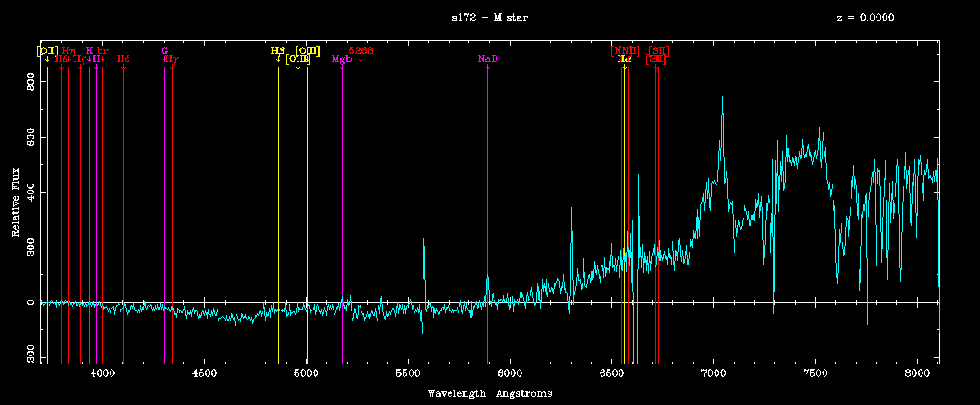The image size is (980, 405).
Task: Click the Mgb absorption line label
Action: pos(341,59)
